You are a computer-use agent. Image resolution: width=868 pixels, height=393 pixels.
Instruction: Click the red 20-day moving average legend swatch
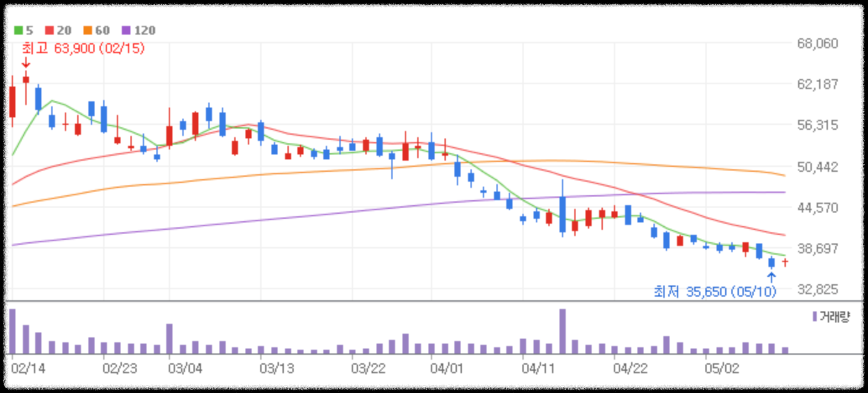pos(49,31)
